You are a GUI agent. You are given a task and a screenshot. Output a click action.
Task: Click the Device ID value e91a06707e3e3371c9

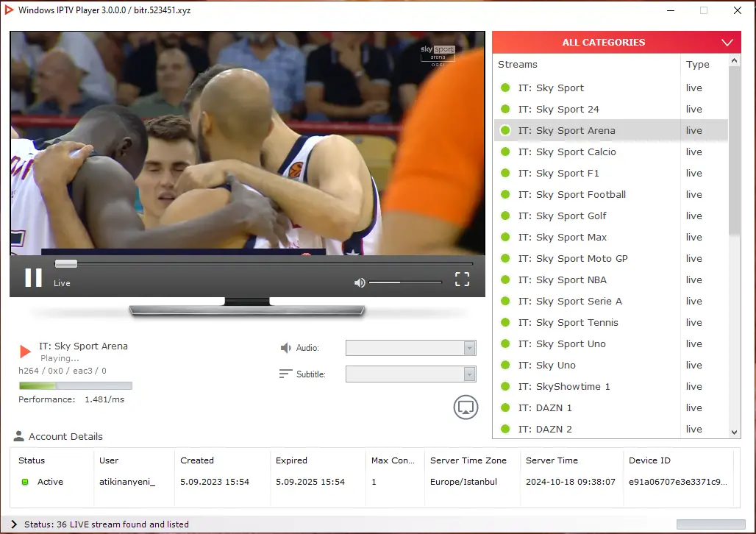[677, 482]
